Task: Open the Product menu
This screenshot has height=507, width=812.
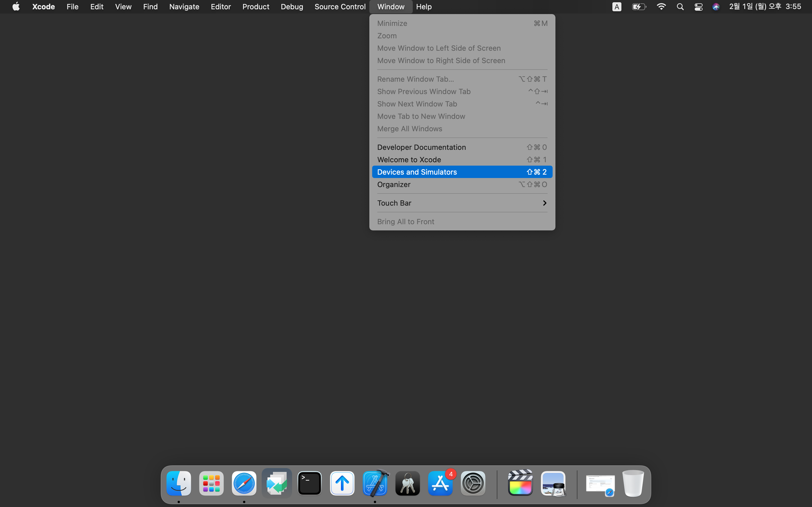Action: coord(256,7)
